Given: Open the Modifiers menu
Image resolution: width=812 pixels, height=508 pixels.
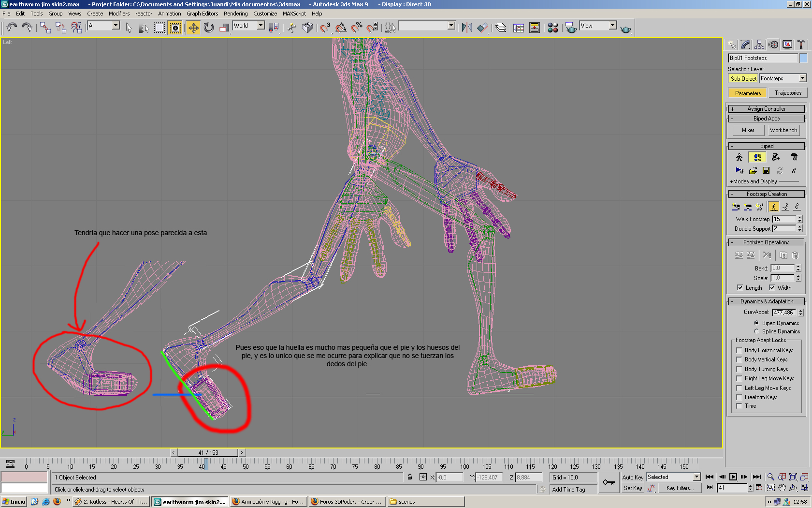Looking at the screenshot, I should pos(119,14).
